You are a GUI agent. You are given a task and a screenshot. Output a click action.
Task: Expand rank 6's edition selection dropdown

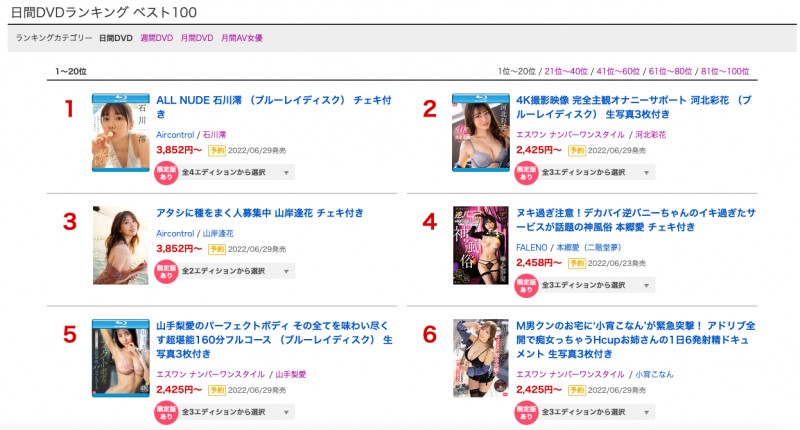click(597, 411)
